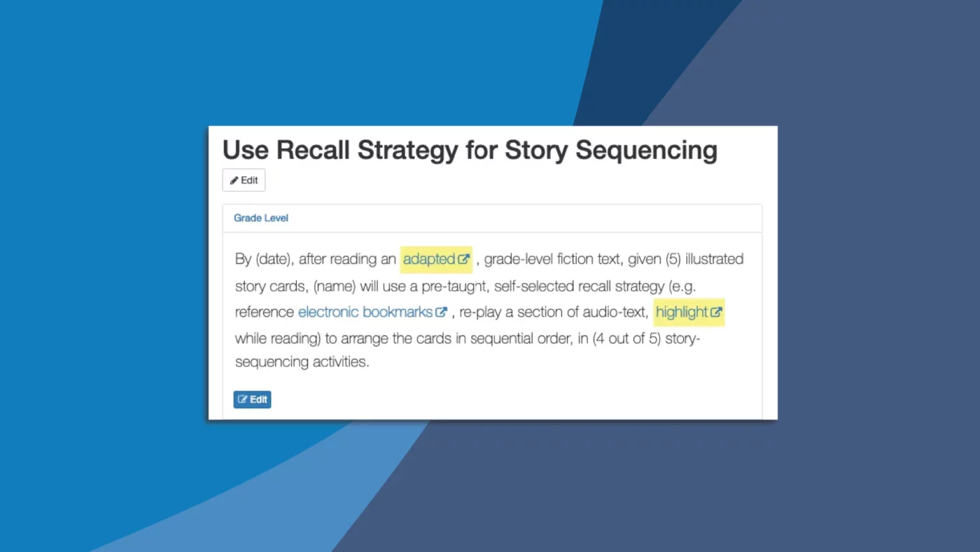Click the top Edit button
The width and height of the screenshot is (980, 552).
[244, 180]
